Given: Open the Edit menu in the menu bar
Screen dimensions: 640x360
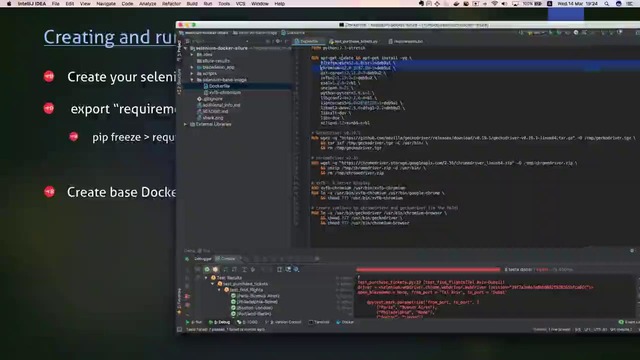Looking at the screenshot, I should (70, 4).
